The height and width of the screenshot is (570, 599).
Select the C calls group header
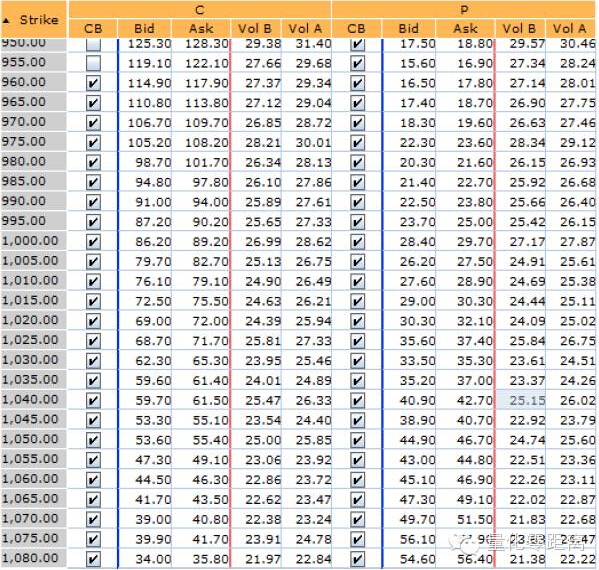(200, 10)
